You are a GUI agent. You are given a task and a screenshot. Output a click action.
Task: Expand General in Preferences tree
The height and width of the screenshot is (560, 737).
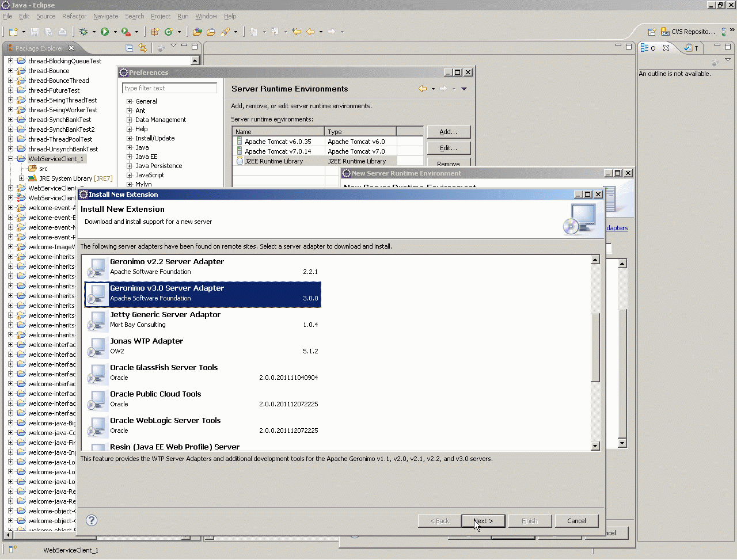click(130, 101)
